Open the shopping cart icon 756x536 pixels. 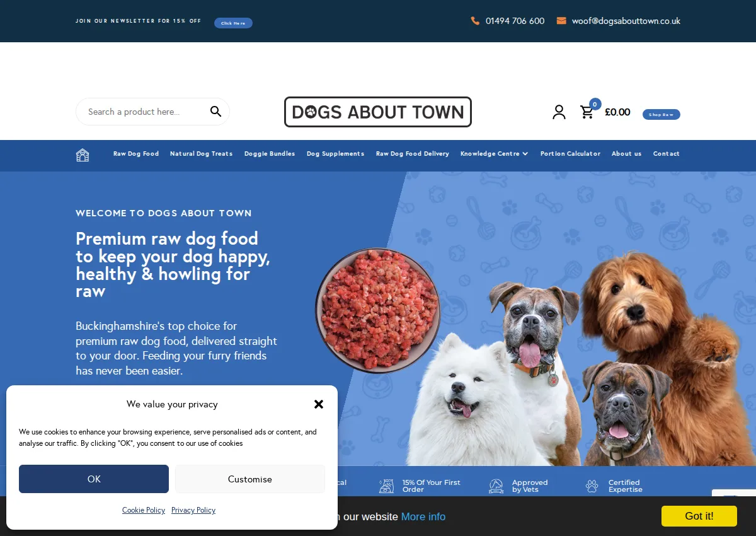click(x=587, y=112)
